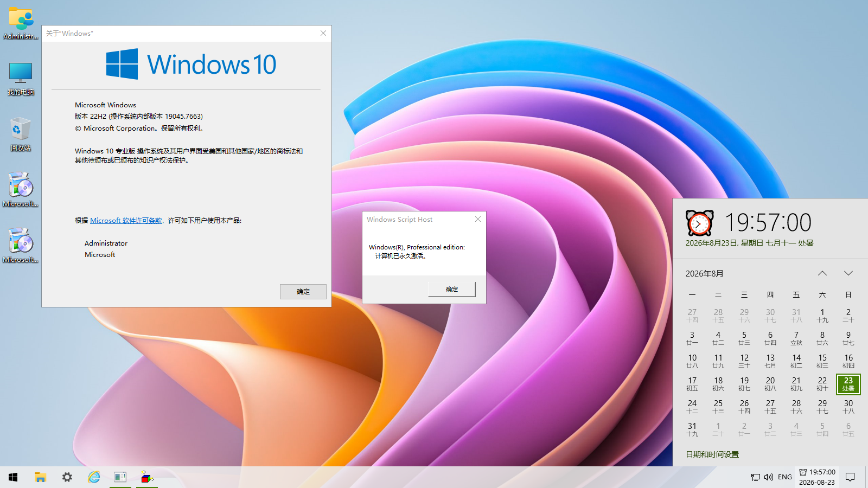
Task: Select August 18 in the calendar
Action: (x=718, y=384)
